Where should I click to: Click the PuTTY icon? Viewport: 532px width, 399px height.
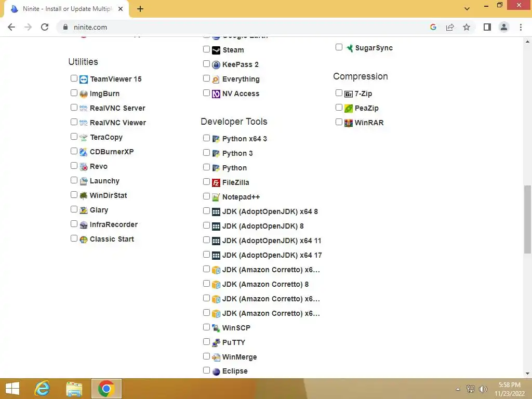point(216,343)
